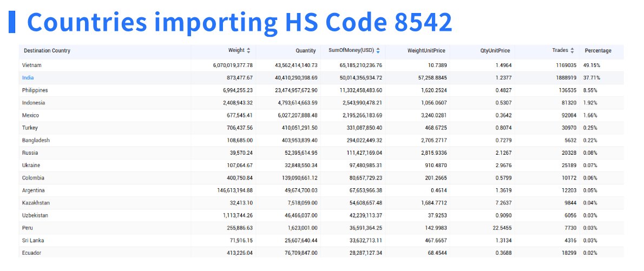The height and width of the screenshot is (271, 644).
Task: Select the Russia row name
Action: (x=30, y=153)
